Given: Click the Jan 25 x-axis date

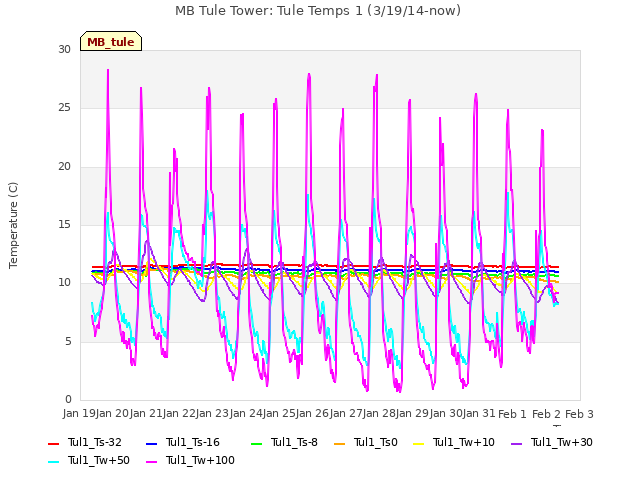Looking at the screenshot, I should 279,413.
